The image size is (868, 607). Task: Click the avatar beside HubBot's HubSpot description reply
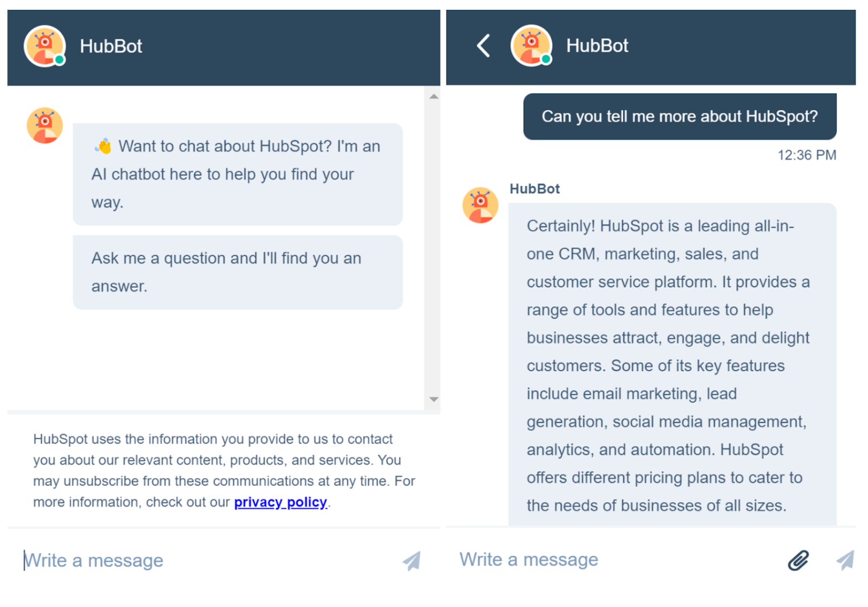click(x=480, y=205)
